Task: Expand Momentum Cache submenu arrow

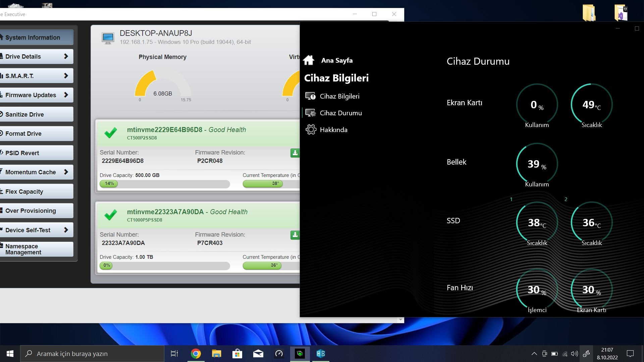Action: click(66, 172)
